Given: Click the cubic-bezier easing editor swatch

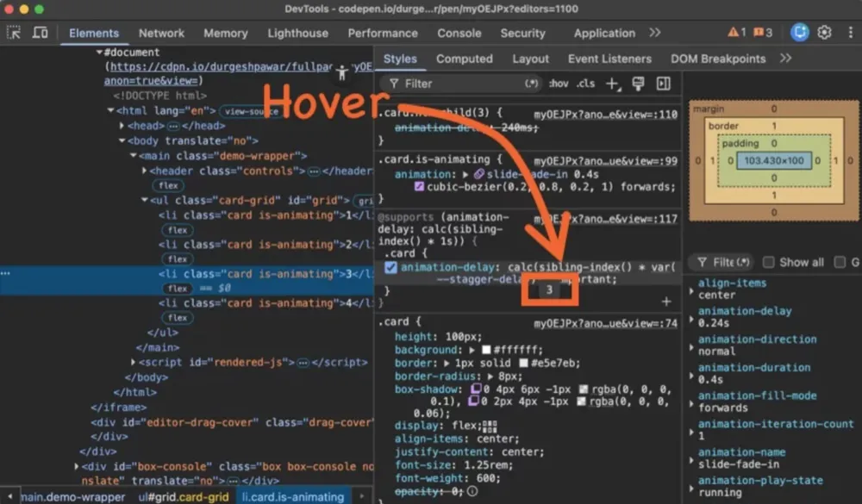Looking at the screenshot, I should click(x=419, y=187).
